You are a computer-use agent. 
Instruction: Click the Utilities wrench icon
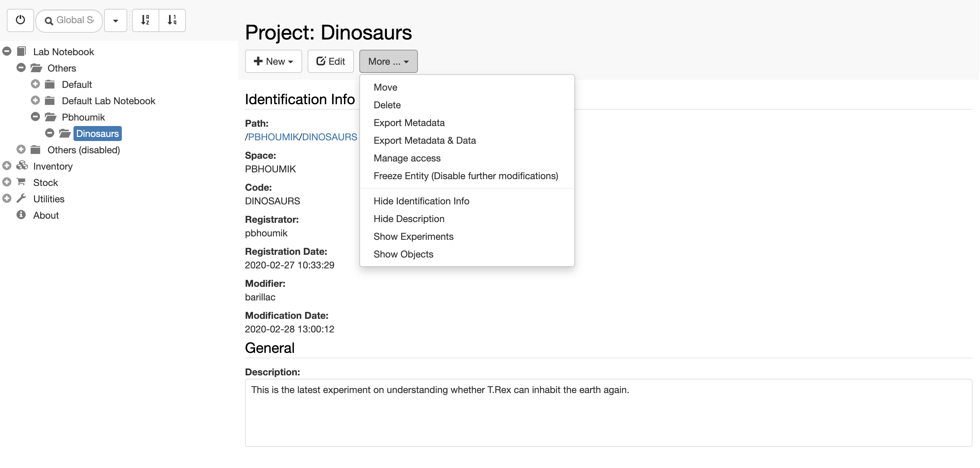point(21,198)
